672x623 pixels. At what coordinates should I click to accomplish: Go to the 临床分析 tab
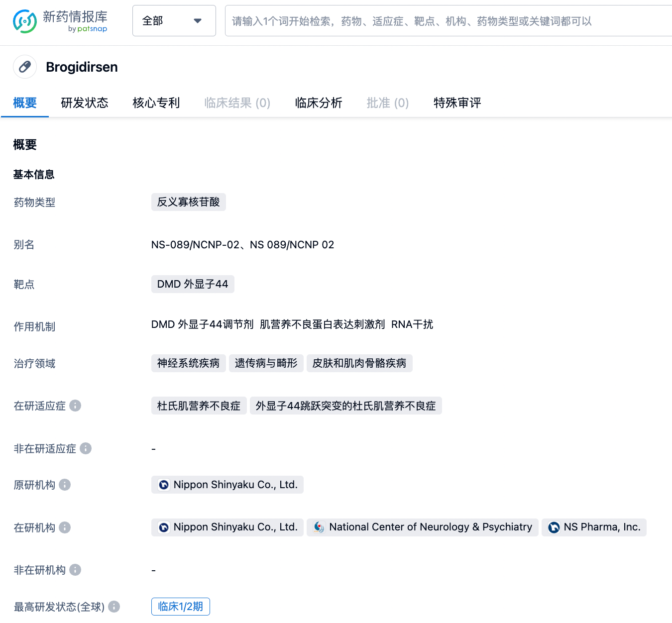(319, 103)
